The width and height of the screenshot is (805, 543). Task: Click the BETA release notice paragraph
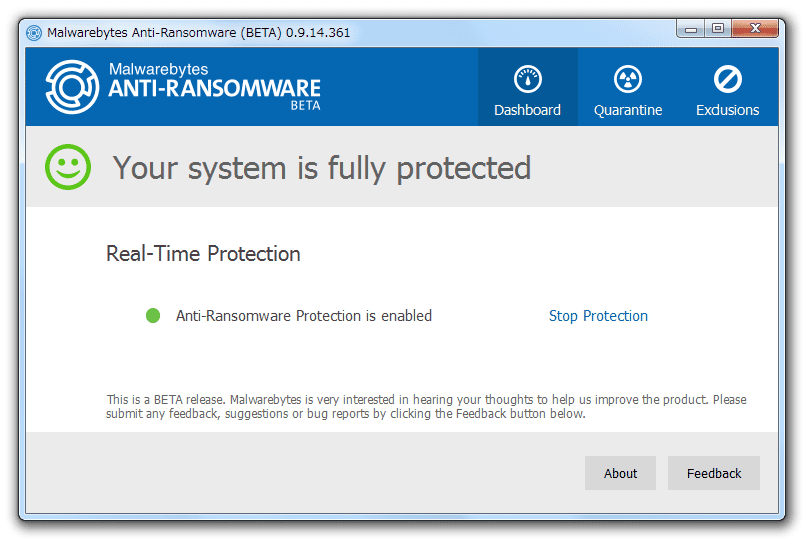coord(426,406)
